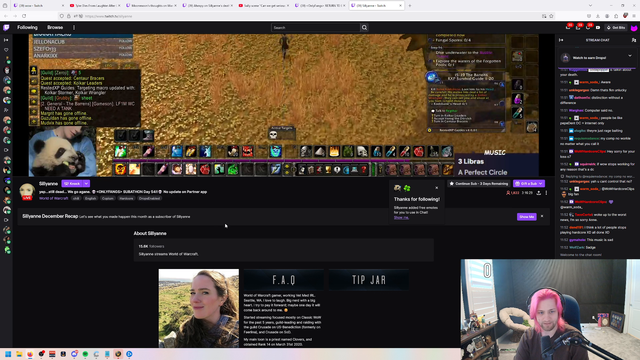Open the Browse tab
Screen dimensions: 640x360
coord(55,27)
